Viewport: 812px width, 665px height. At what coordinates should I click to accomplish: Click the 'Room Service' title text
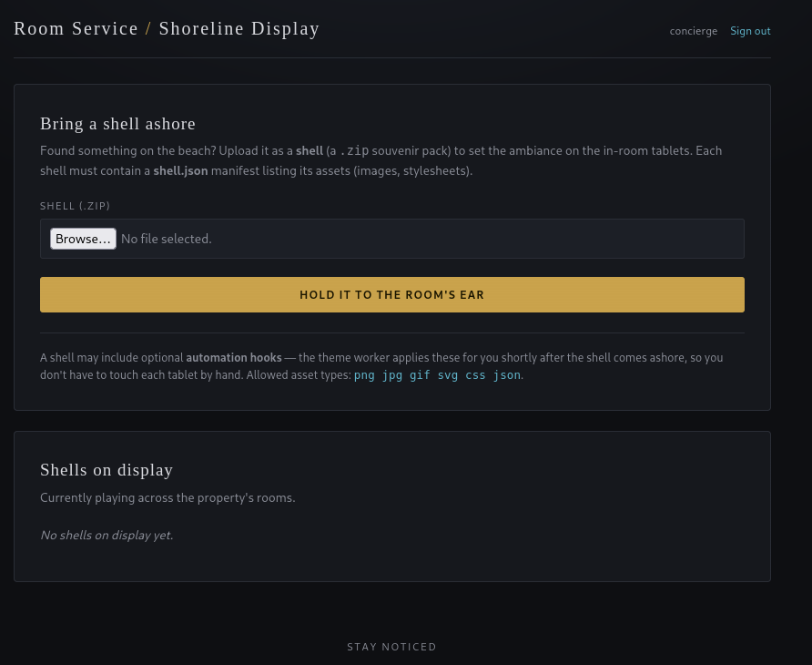click(76, 28)
